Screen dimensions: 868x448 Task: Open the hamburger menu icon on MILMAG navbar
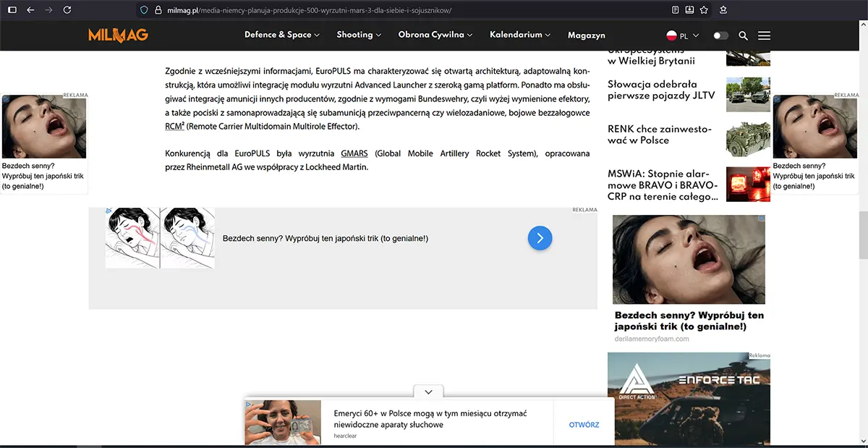click(x=764, y=35)
